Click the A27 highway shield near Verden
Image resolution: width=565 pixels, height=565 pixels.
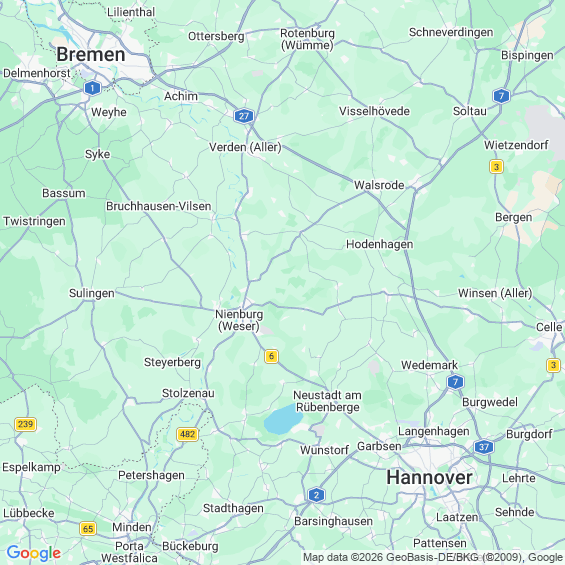coord(244,116)
